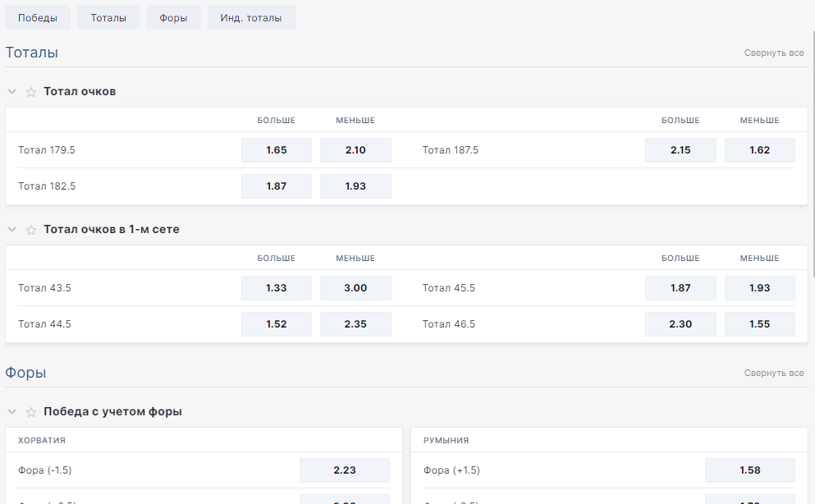Bet Тотал 44.5 меньше at 2.35
815x504 pixels.
pyautogui.click(x=355, y=324)
